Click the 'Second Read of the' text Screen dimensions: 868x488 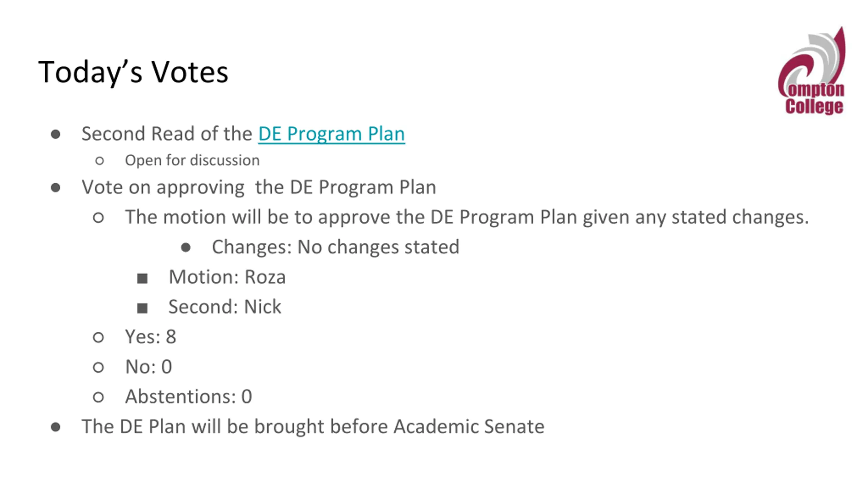click(167, 134)
